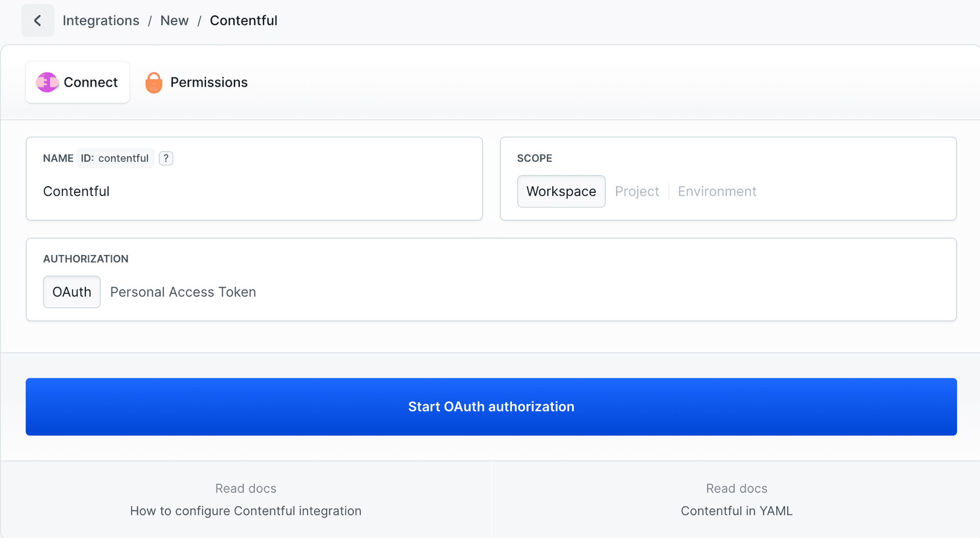Viewport: 980px width, 538px height.
Task: Click the Connect tab plug icon
Action: pyautogui.click(x=47, y=82)
